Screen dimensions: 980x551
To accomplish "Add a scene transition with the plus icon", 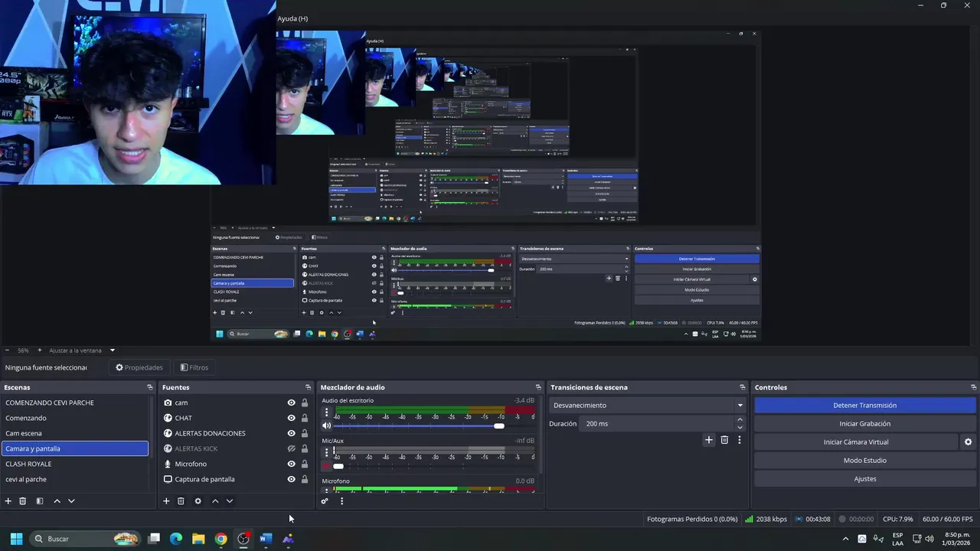I will click(x=709, y=440).
